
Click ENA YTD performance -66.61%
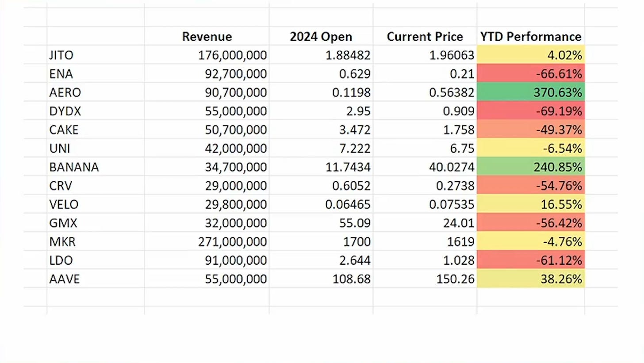[531, 73]
